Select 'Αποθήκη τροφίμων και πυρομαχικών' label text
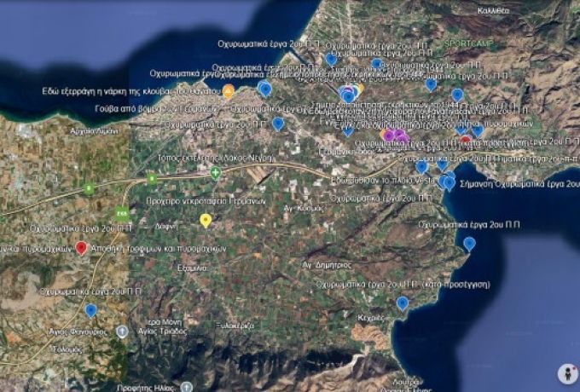The width and height of the screenshot is (580, 392). point(159,249)
